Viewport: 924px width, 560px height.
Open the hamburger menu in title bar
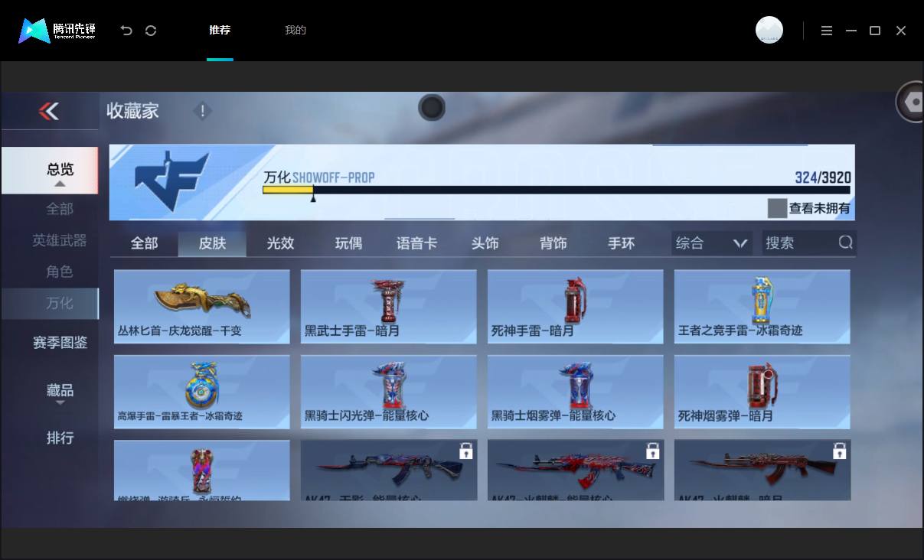(x=827, y=31)
